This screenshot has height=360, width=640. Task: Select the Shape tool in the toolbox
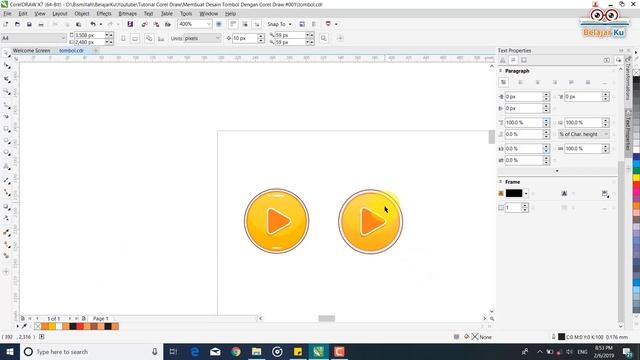pos(6,66)
